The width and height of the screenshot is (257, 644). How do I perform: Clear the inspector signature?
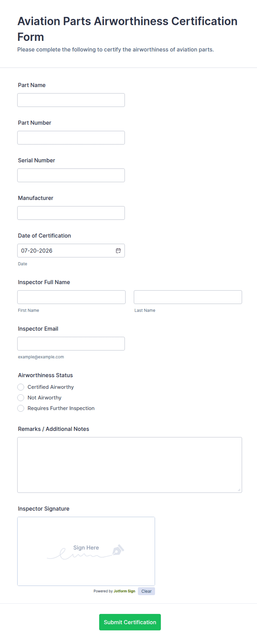click(146, 591)
